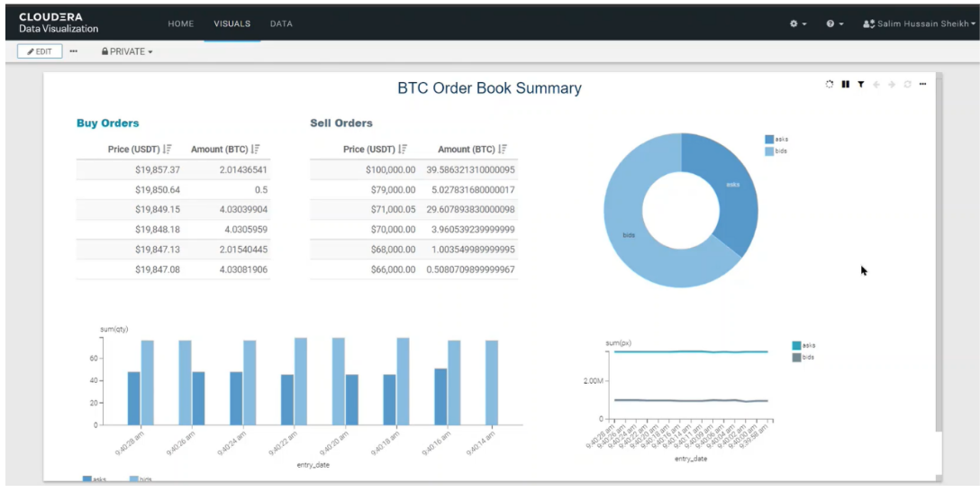Select the $70,000.00 sell price cell
Screen dimensions: 980x492
393,230
